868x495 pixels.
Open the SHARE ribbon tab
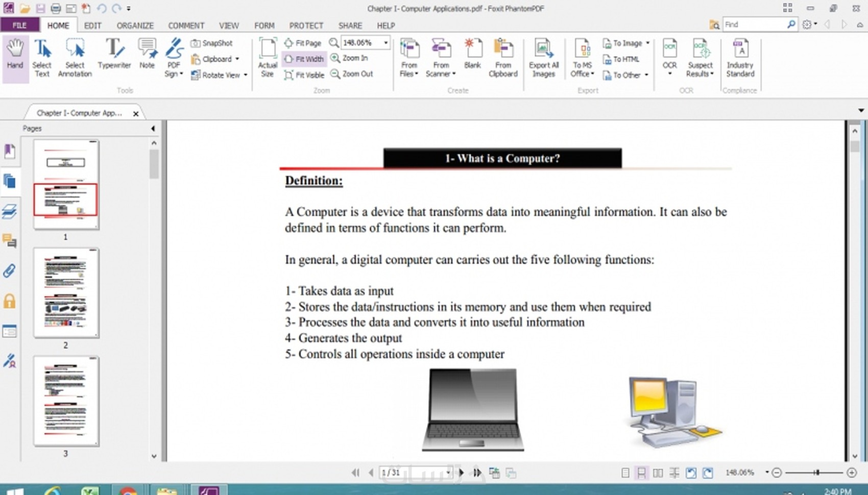[x=350, y=26]
